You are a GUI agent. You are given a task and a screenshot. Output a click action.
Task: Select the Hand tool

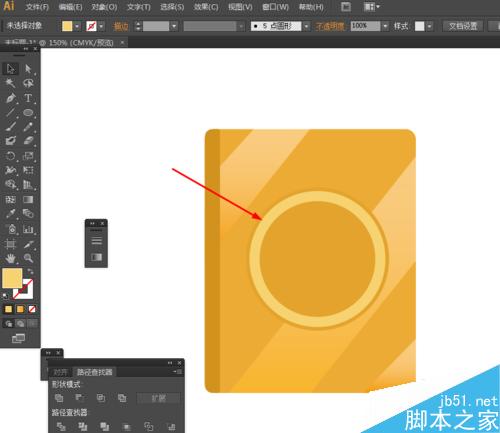click(10, 258)
